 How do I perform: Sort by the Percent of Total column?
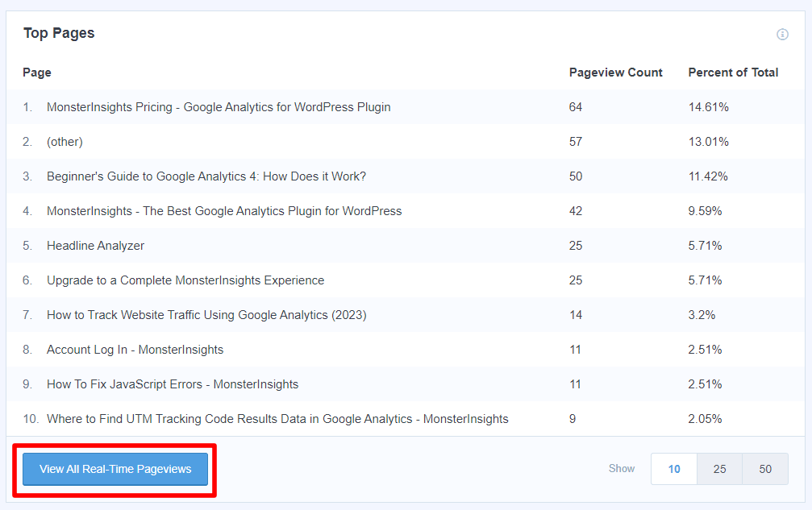coord(733,72)
